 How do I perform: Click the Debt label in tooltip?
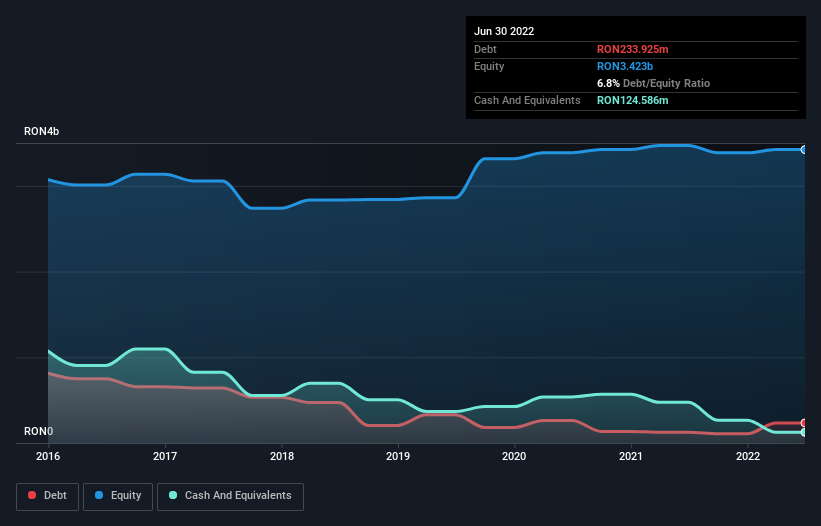pyautogui.click(x=485, y=49)
